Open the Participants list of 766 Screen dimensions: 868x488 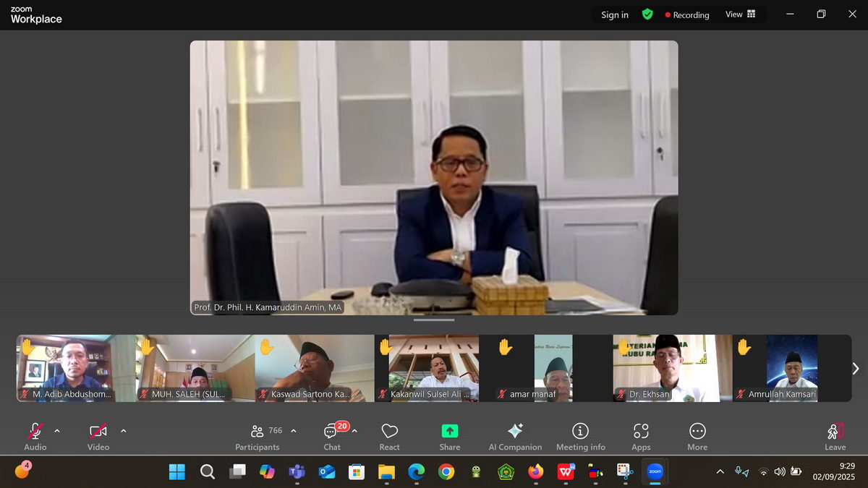pos(258,437)
